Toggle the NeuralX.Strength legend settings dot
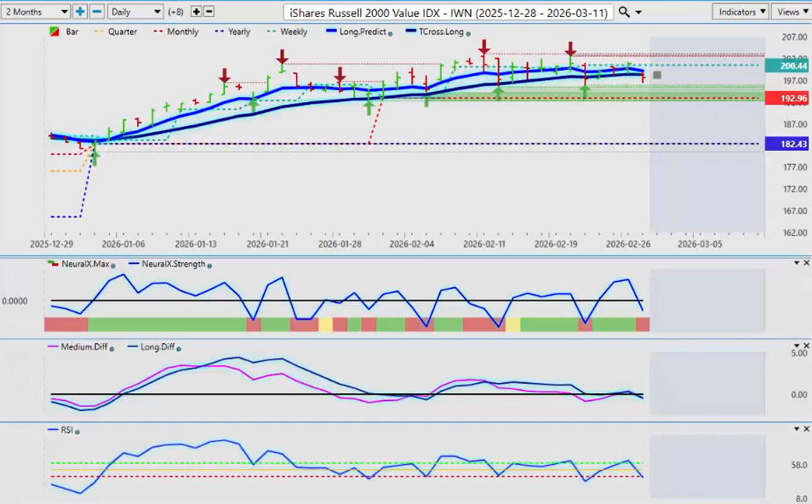Screen dimensions: 812x504 (209, 264)
